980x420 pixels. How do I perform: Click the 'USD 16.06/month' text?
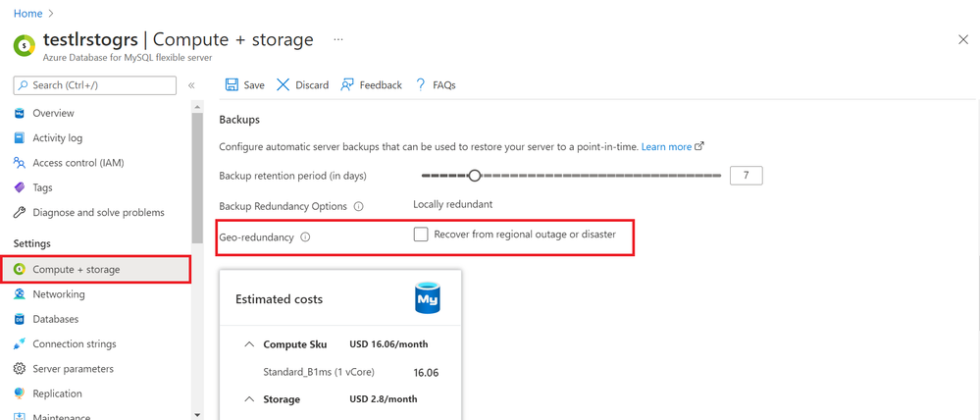point(388,344)
